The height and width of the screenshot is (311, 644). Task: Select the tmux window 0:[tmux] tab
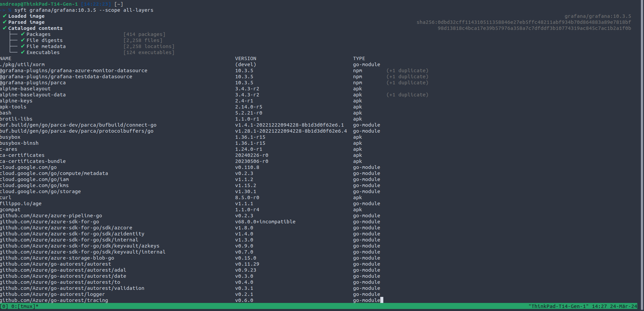pyautogui.click(x=25, y=306)
